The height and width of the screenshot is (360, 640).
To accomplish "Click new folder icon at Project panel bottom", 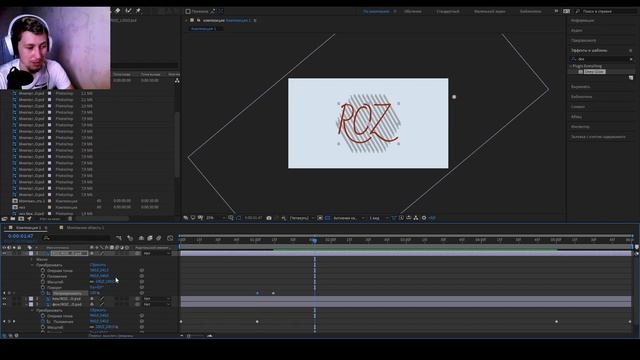I will pos(13,219).
